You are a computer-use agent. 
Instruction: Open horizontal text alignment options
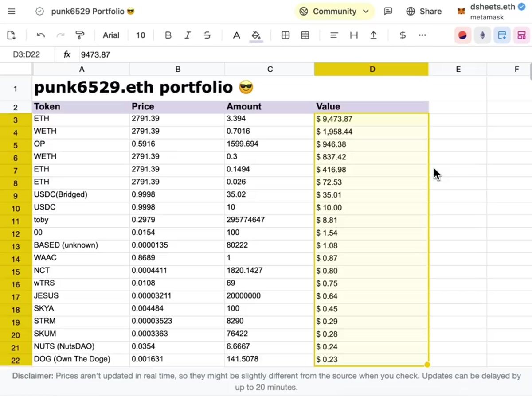334,35
